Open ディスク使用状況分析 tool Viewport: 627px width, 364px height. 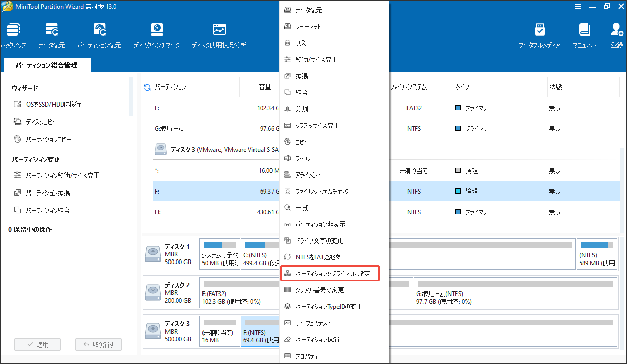(x=219, y=35)
